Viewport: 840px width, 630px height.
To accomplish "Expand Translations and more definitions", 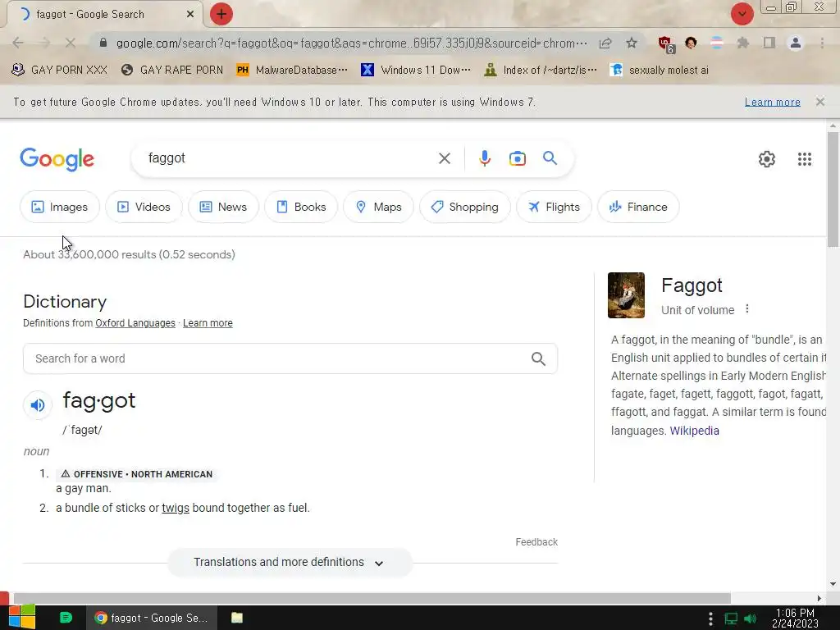I will click(x=290, y=563).
